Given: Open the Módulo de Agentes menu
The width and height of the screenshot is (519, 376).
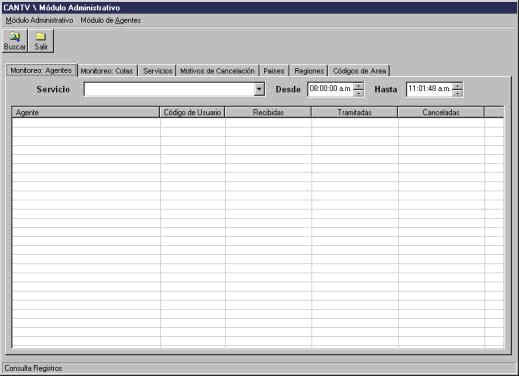Looking at the screenshot, I should pyautogui.click(x=111, y=20).
